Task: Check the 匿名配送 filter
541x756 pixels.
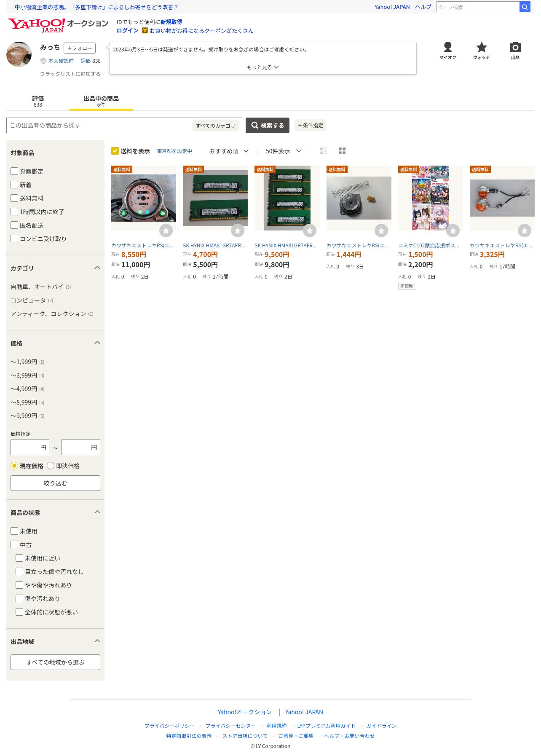Action: [14, 225]
